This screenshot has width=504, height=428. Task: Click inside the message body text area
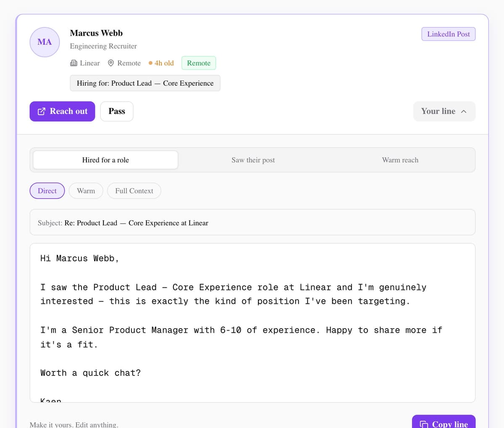pos(252,323)
